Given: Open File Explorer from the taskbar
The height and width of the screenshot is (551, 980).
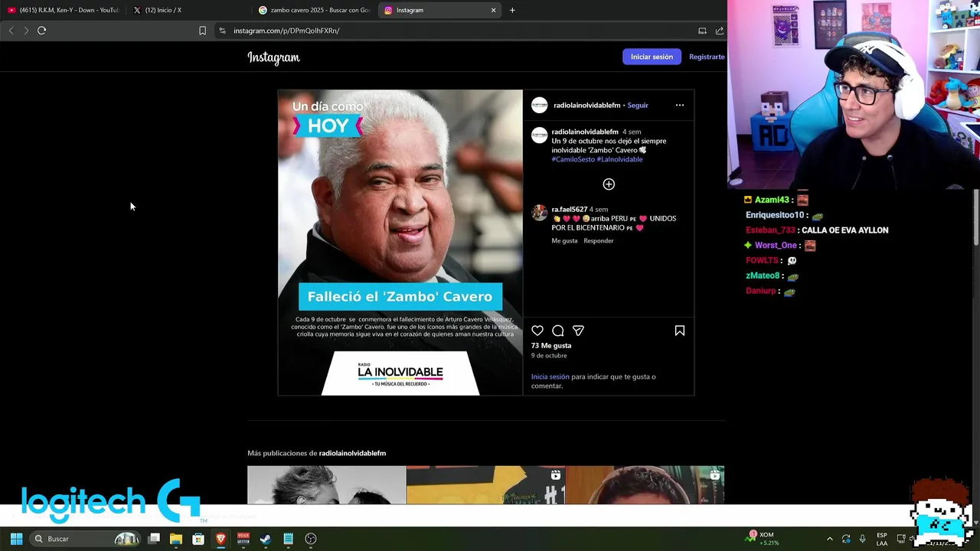Looking at the screenshot, I should tap(176, 539).
